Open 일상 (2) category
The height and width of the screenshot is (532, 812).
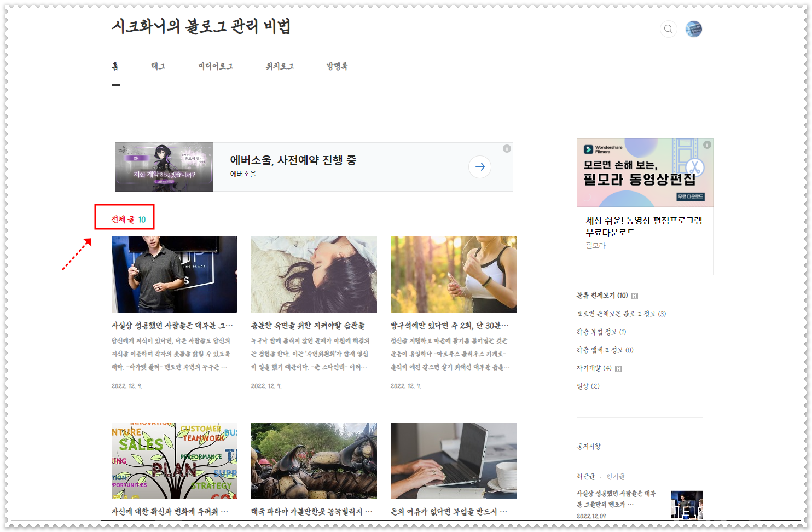(x=588, y=386)
